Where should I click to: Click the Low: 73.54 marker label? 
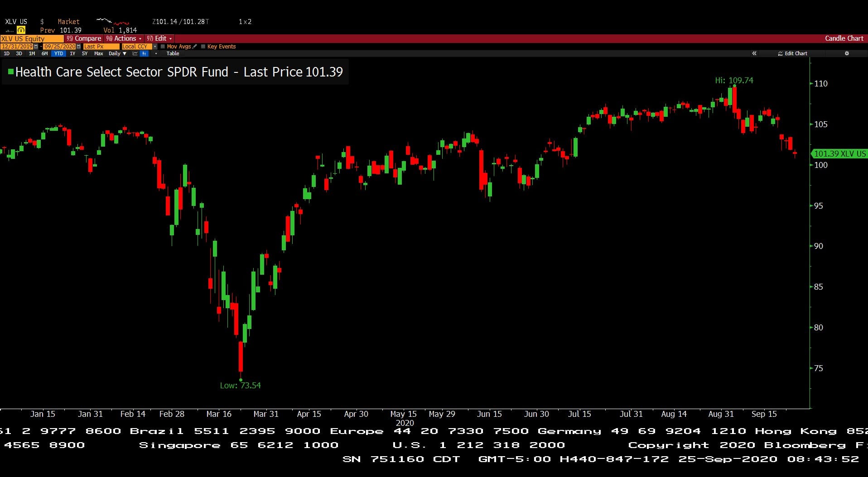(x=240, y=386)
